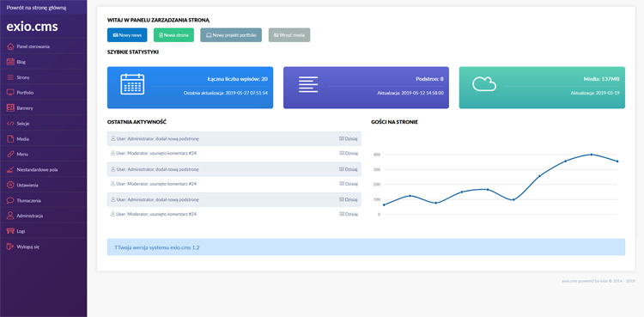The width and height of the screenshot is (644, 317).
Task: Click Nowy projekt portfolio button
Action: (x=231, y=35)
